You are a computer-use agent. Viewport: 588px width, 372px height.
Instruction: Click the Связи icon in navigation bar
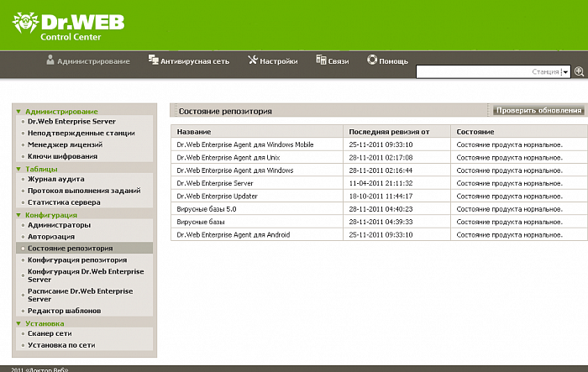tap(320, 60)
